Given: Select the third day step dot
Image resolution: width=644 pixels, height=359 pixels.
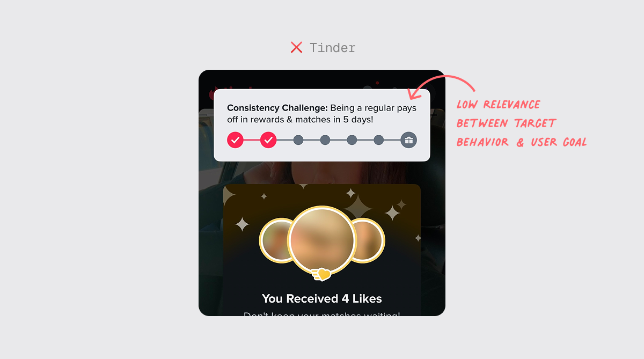Looking at the screenshot, I should point(298,140).
